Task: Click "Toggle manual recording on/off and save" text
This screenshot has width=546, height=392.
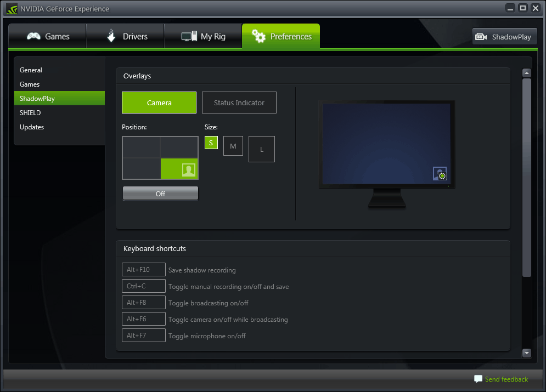Action: pyautogui.click(x=228, y=287)
